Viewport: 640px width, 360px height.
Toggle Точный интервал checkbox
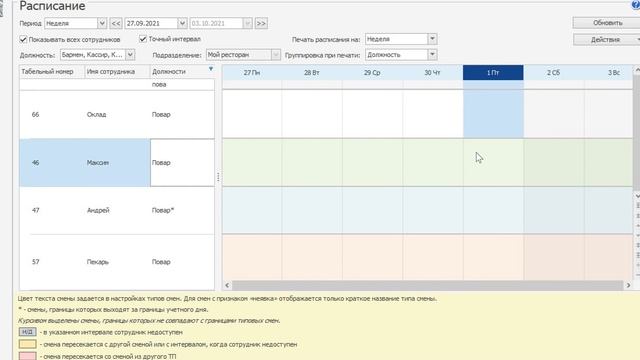(143, 39)
